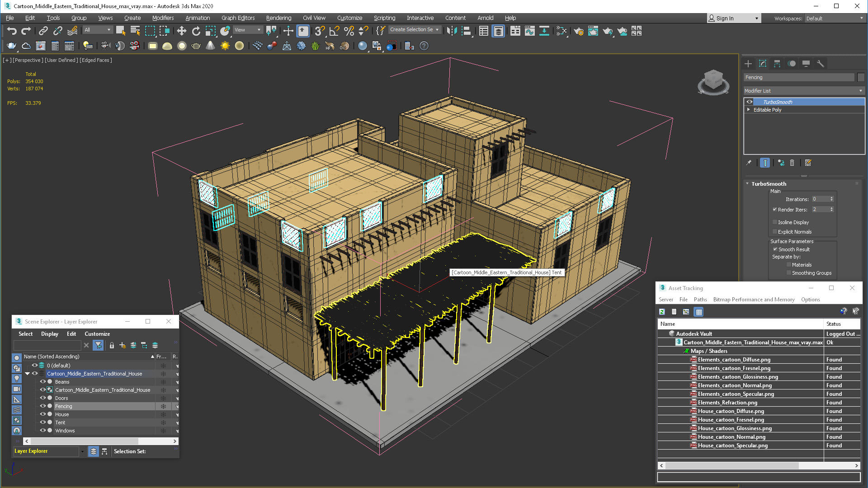Toggle the 3D Snaps button
This screenshot has height=488, width=868.
tap(320, 31)
